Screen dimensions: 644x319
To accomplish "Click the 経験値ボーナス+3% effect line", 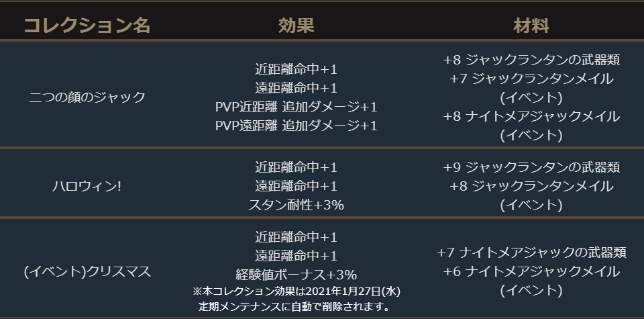I will (x=296, y=275).
